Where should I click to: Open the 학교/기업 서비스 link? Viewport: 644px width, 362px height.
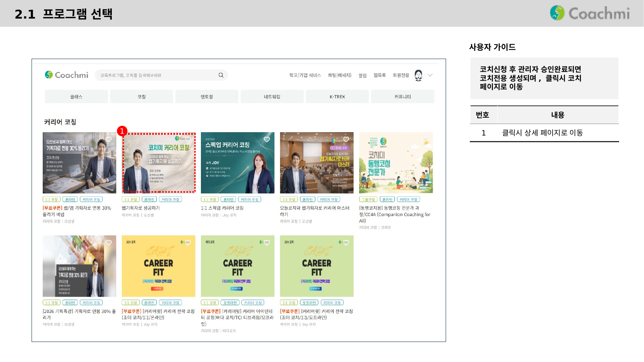(305, 75)
